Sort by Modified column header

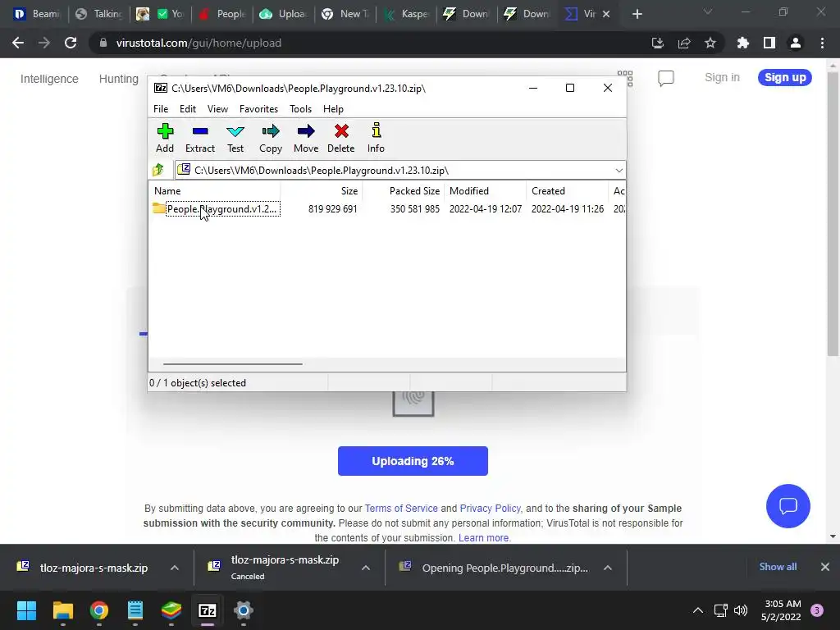click(x=468, y=190)
